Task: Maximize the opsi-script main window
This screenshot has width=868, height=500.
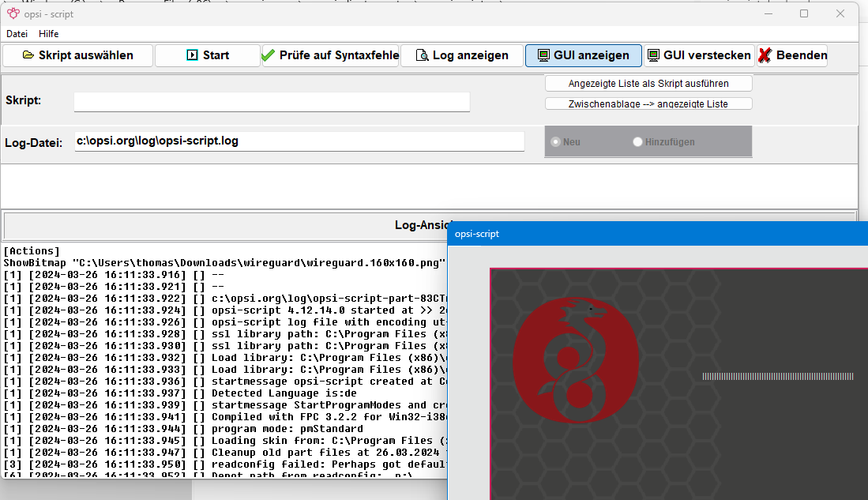Action: click(804, 13)
